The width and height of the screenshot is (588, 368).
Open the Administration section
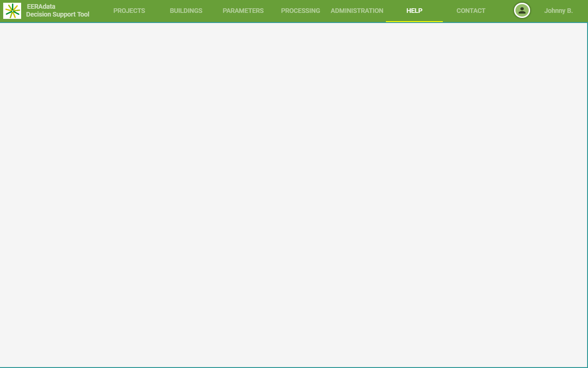[x=357, y=11]
